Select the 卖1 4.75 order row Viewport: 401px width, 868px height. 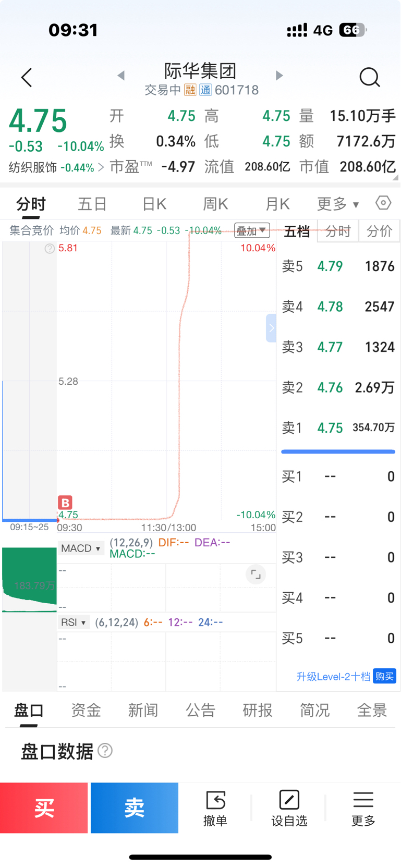point(338,428)
